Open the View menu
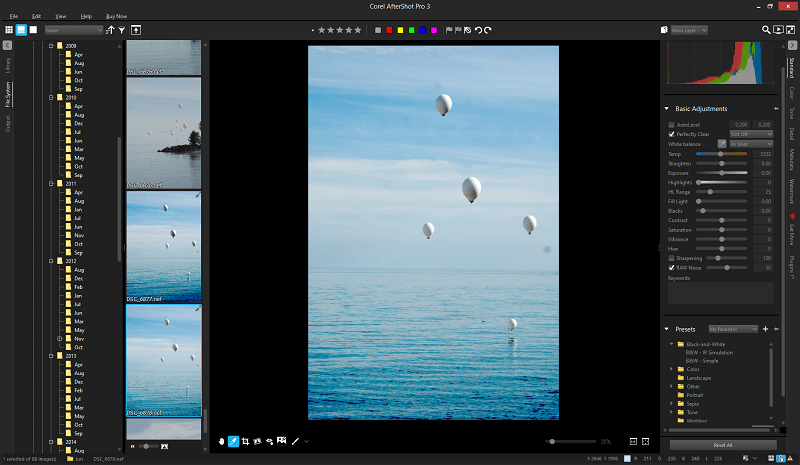The image size is (800, 465). pyautogui.click(x=61, y=16)
